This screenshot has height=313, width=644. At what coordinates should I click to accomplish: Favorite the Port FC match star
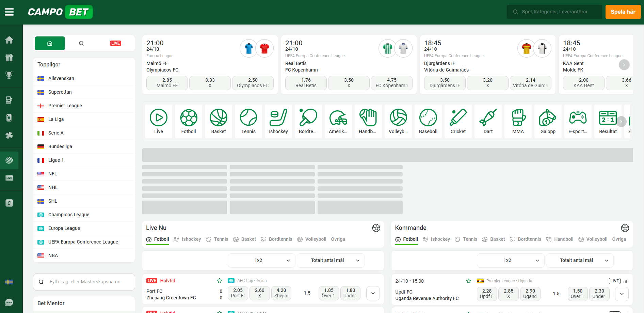[220, 281]
